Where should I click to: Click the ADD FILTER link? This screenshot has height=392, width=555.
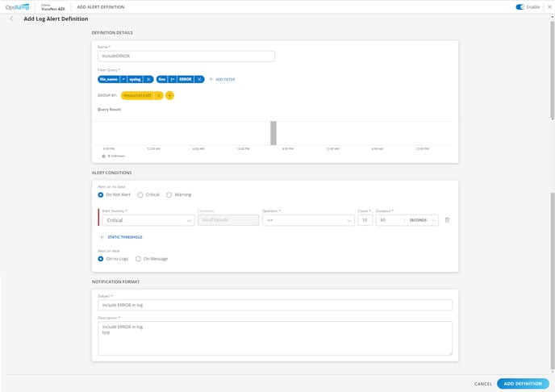click(x=222, y=79)
